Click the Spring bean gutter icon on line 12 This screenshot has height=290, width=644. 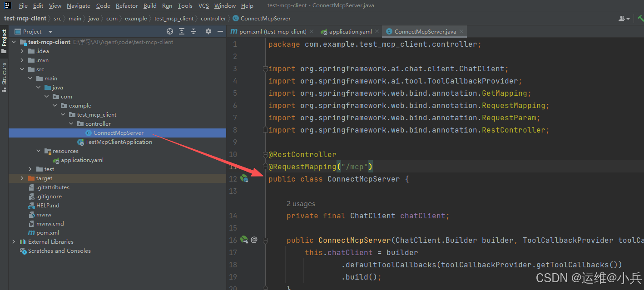click(244, 179)
